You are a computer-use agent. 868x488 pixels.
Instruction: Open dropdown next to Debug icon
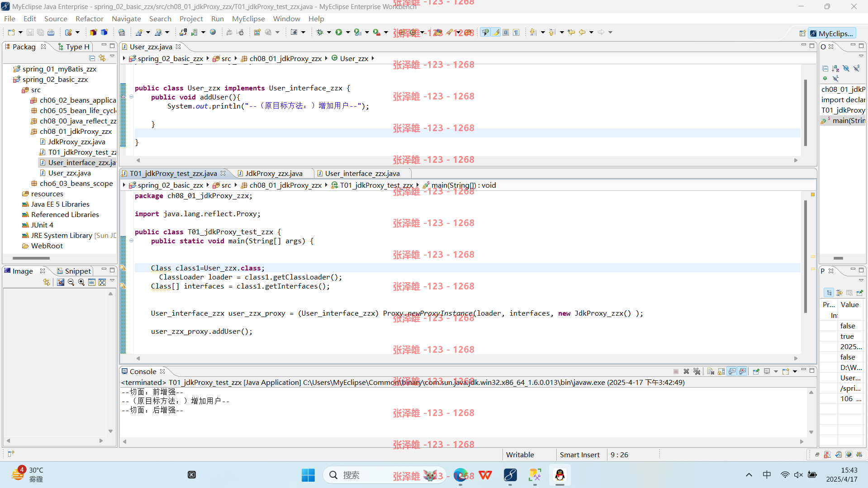coord(329,32)
